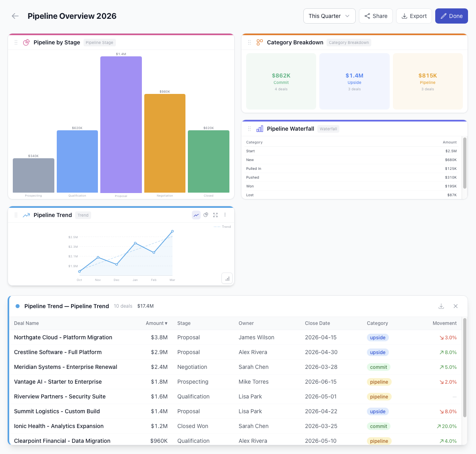Select the gray Prospecting bar

[34, 175]
